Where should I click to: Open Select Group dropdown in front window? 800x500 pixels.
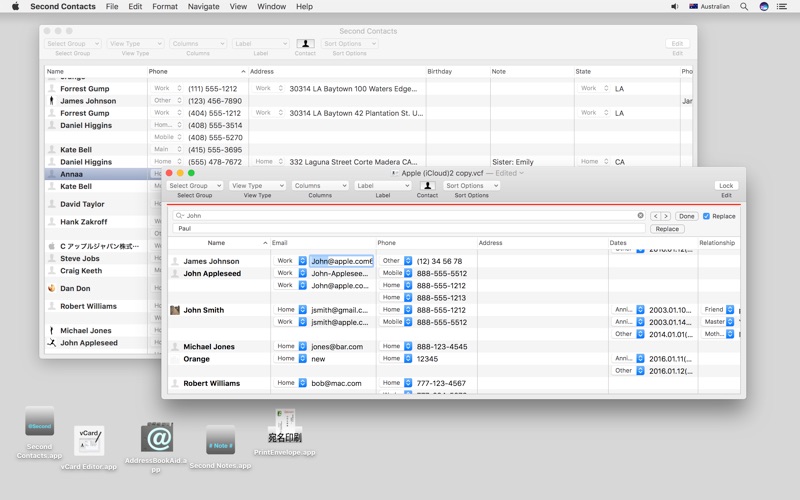point(195,186)
